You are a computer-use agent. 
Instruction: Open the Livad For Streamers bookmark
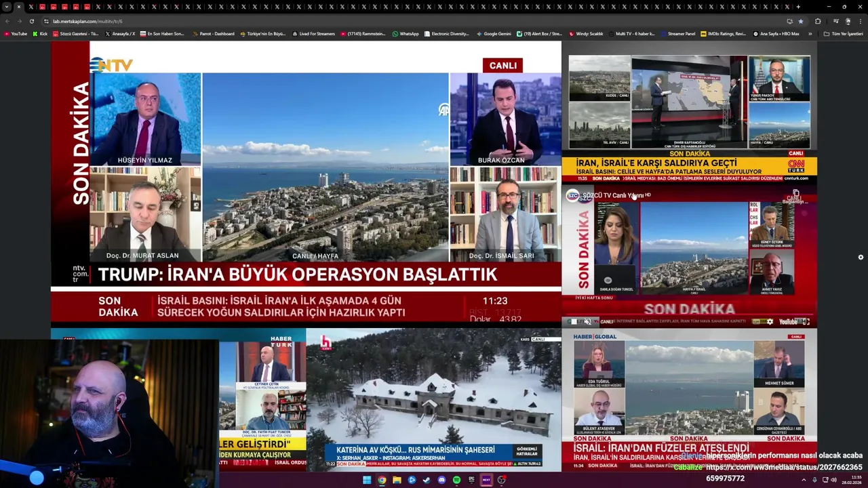313,33
